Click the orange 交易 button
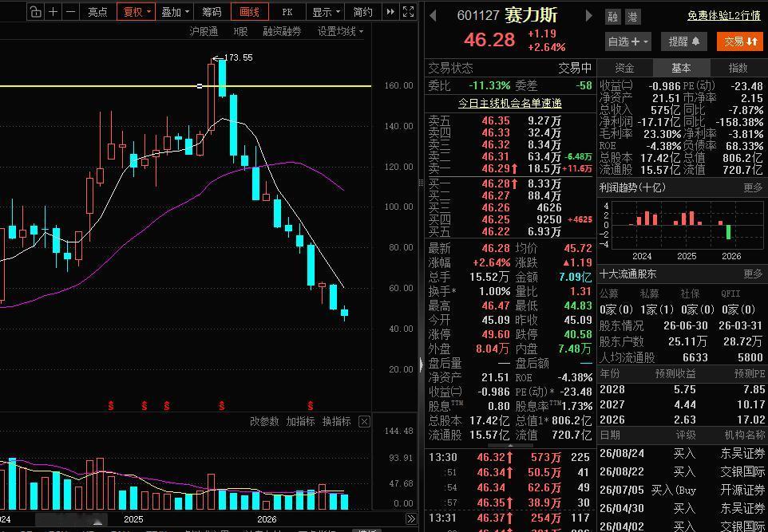 pos(740,41)
